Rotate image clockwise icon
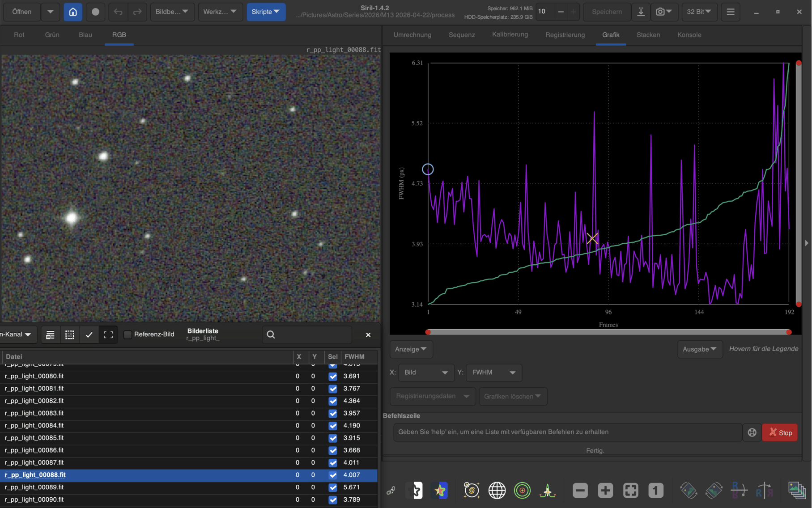 714,491
